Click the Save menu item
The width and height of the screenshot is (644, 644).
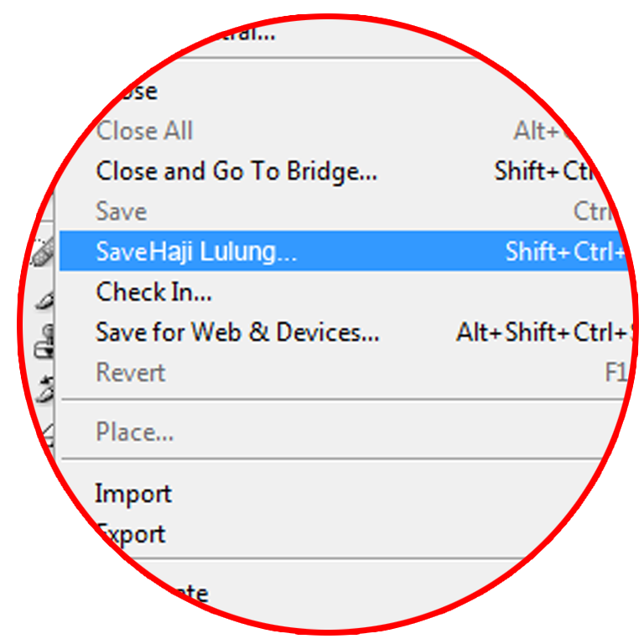[x=121, y=211]
